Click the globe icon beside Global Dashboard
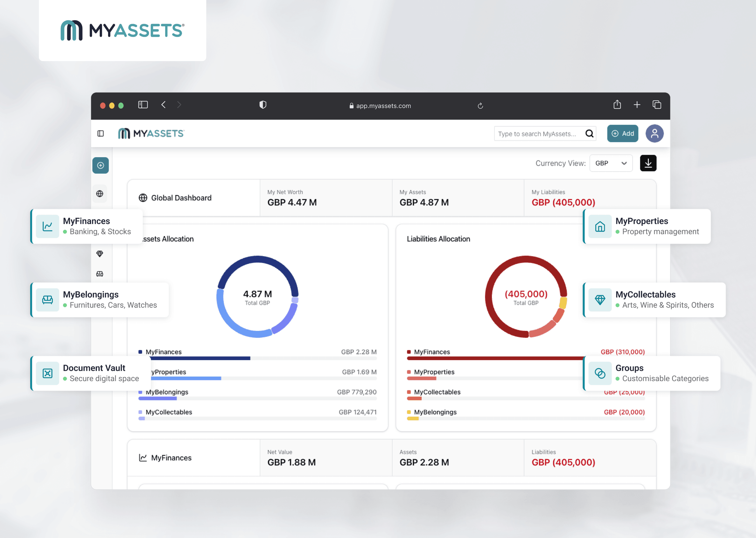 [x=143, y=198]
